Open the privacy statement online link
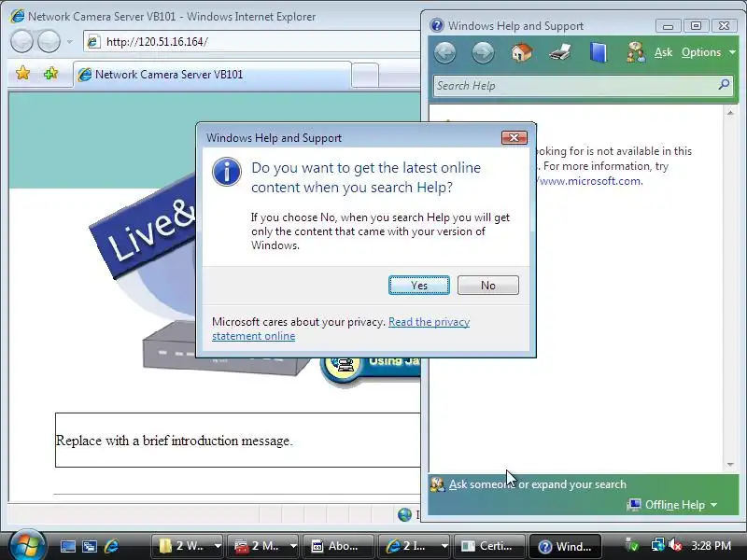Screen dimensions: 747x560 click(x=341, y=329)
